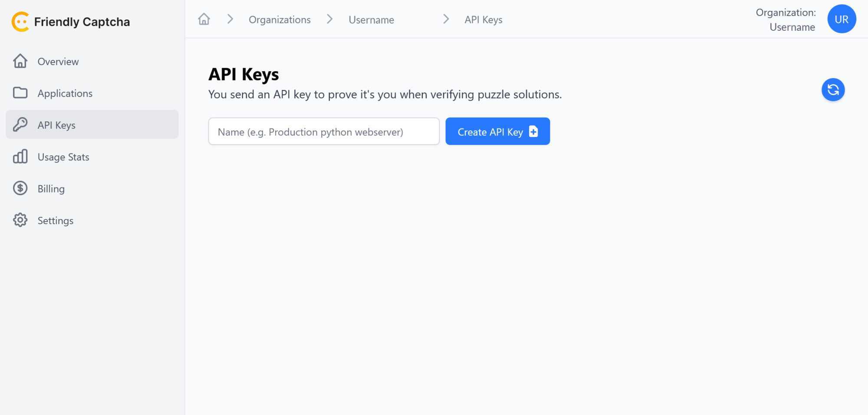Click the Applications folder icon
The image size is (868, 415).
coord(20,93)
